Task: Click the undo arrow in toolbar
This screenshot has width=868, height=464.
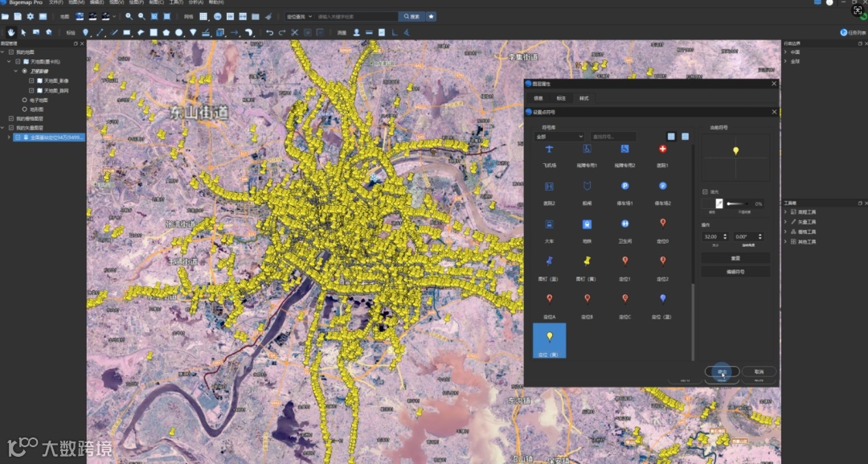Action: click(x=269, y=32)
